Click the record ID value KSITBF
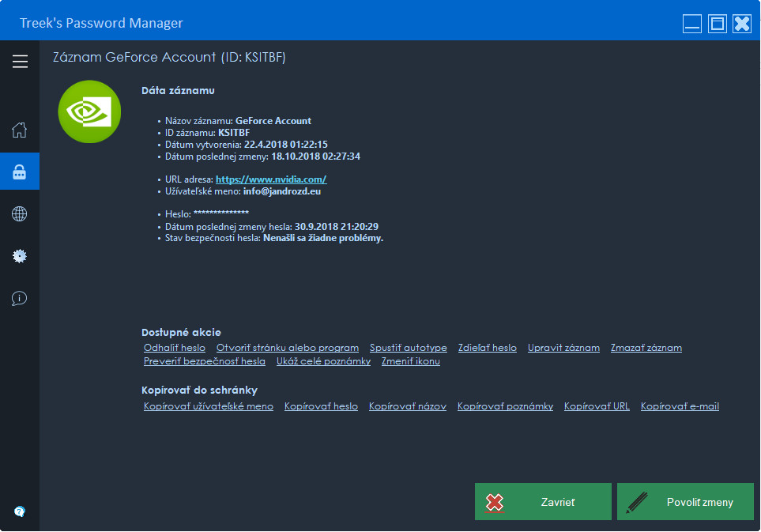Image resolution: width=761 pixels, height=532 pixels. (x=234, y=133)
